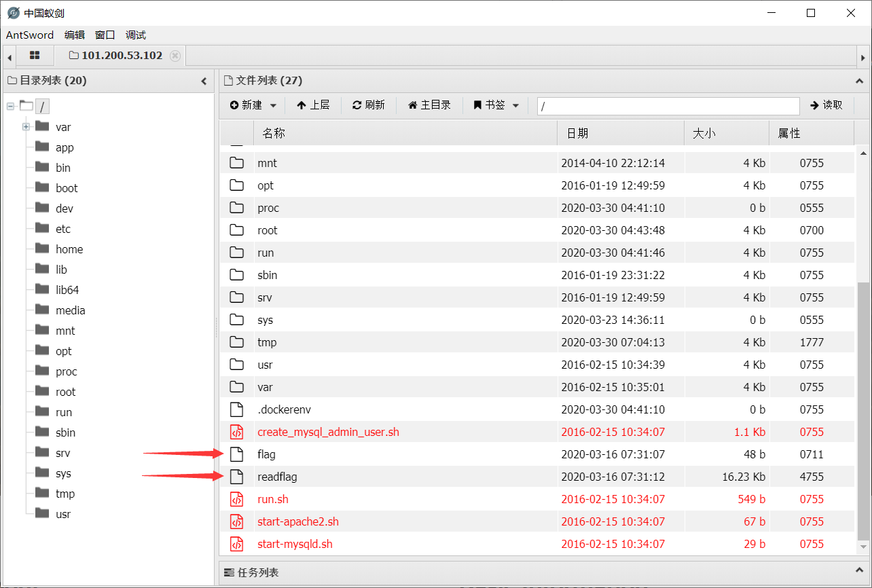Expand the var tree node
Screen dimensions: 872x588
pyautogui.click(x=24, y=126)
